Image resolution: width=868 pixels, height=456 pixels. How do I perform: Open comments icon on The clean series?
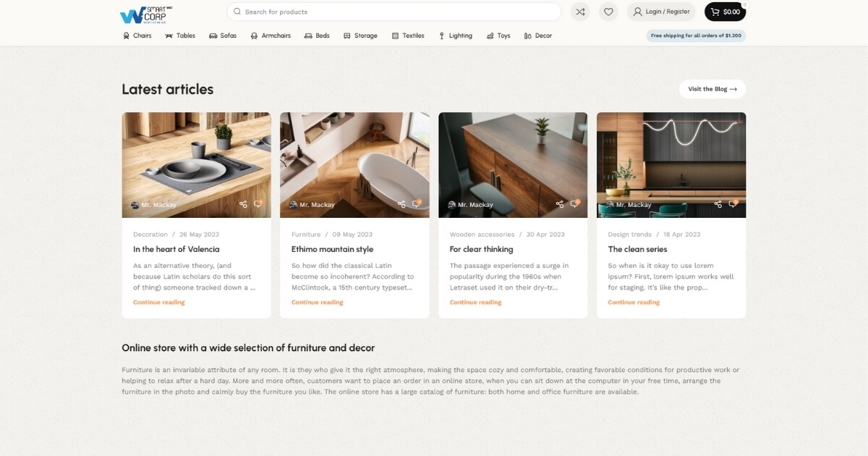point(732,205)
